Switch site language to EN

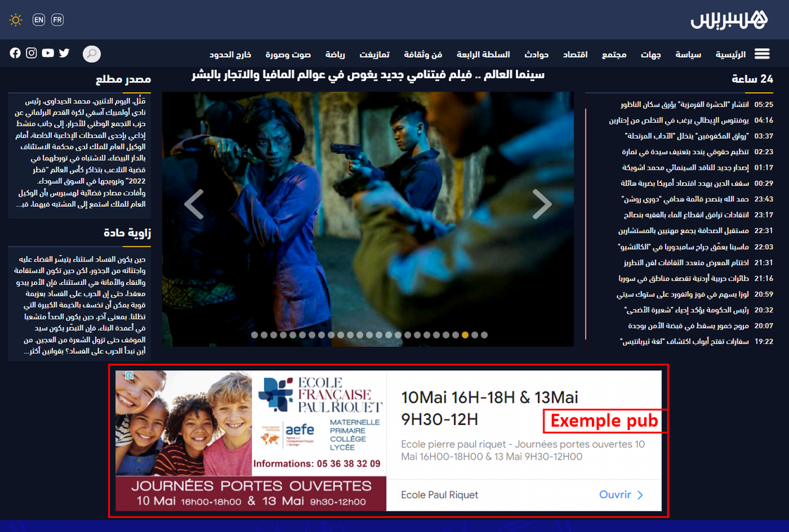click(x=39, y=20)
